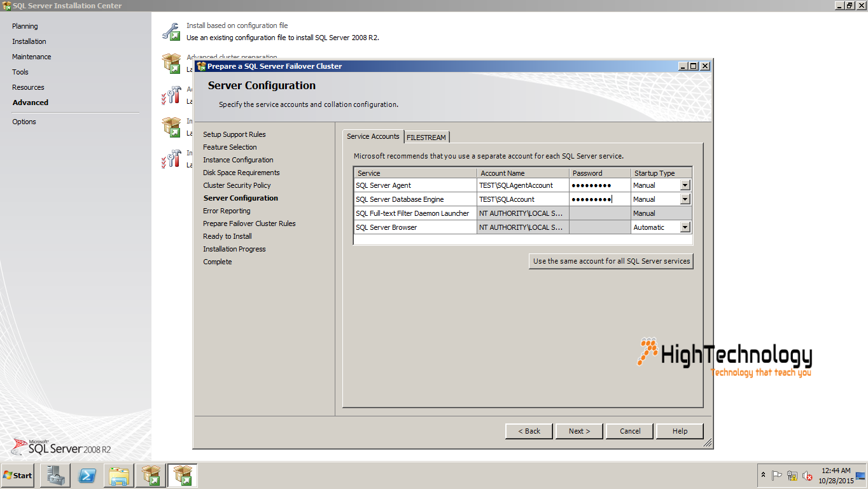Click Ready to Install step

click(x=227, y=236)
